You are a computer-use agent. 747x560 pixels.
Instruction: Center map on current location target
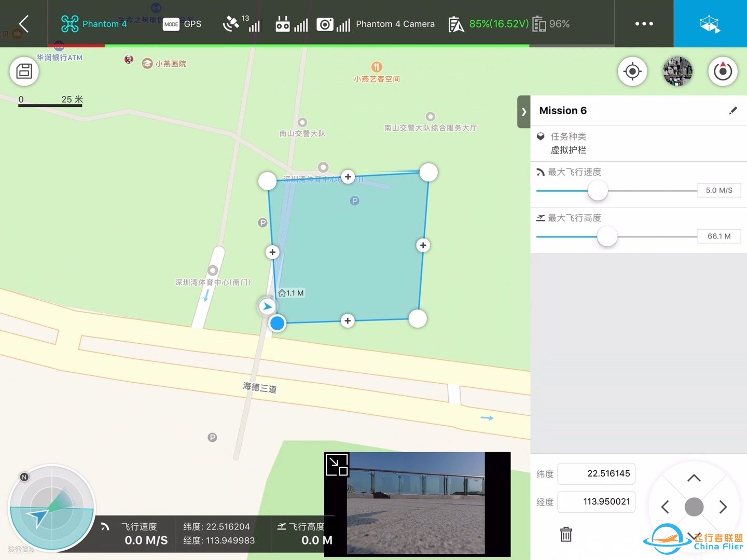[x=632, y=71]
